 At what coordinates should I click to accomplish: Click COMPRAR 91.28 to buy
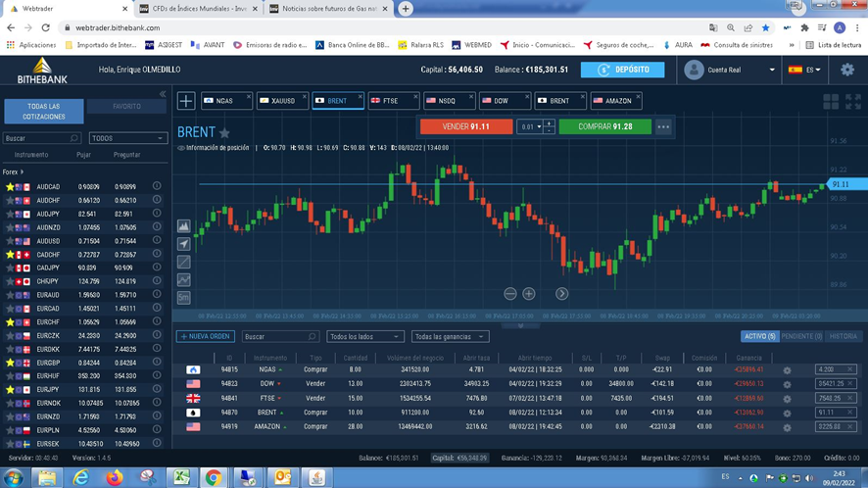coord(605,126)
